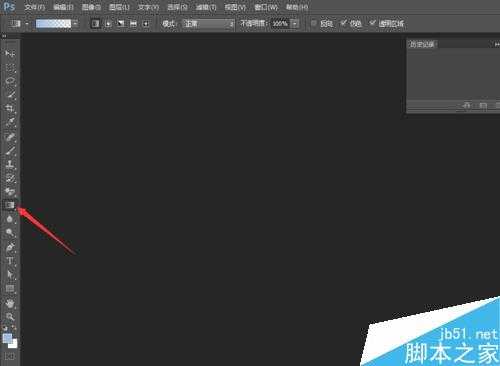Viewport: 500px width, 366px height.
Task: Select the Eraser tool
Action: (x=10, y=192)
